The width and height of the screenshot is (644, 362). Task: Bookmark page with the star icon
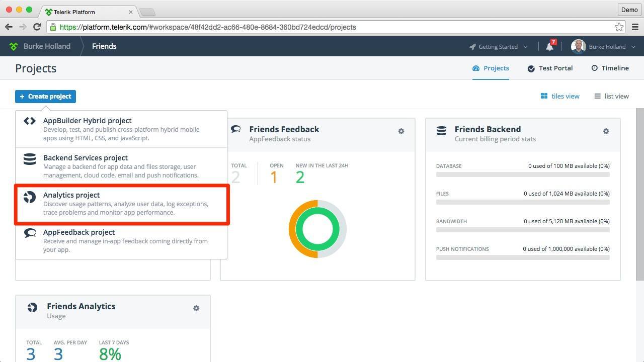(619, 27)
